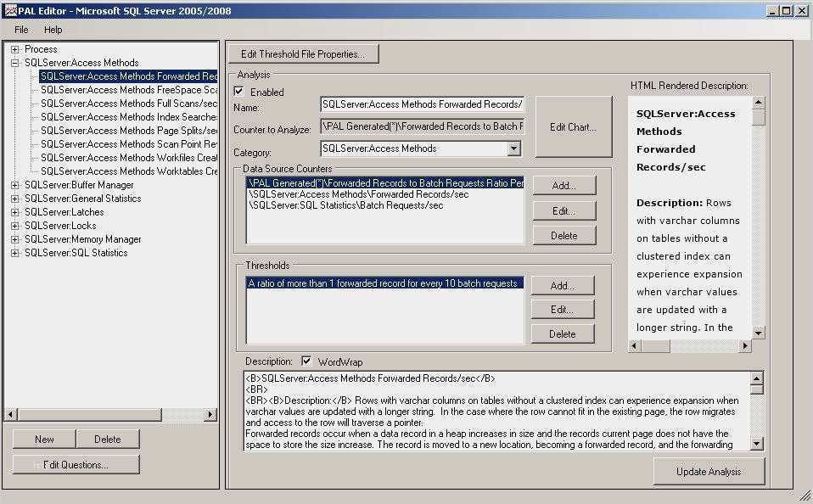Click HTML description horizontal scroll left arrow
This screenshot has height=504, width=813.
coord(634,346)
